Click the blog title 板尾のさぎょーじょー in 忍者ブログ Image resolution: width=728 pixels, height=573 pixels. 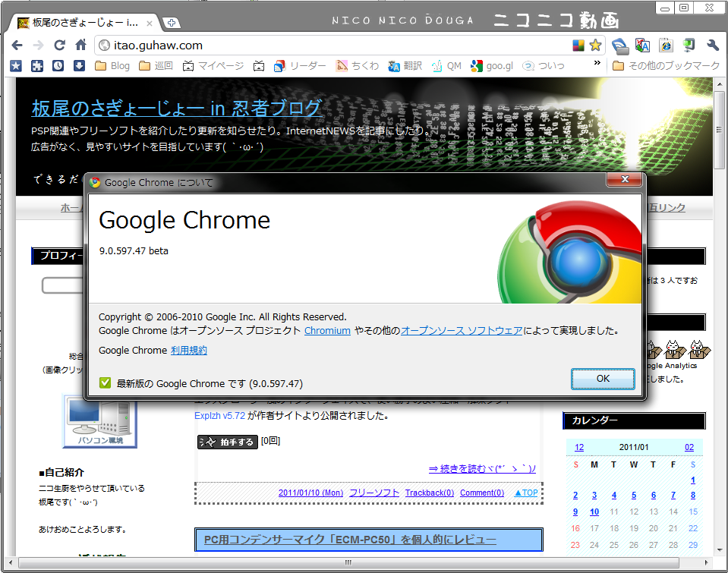(176, 109)
